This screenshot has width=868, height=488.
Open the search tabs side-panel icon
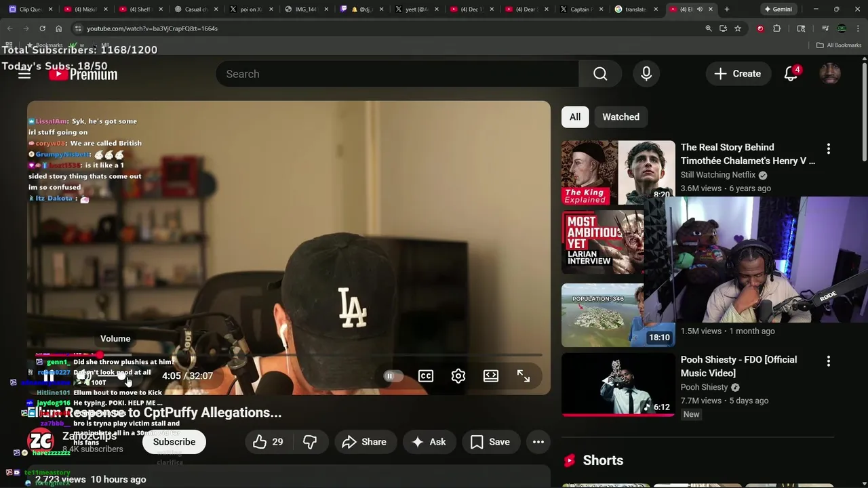[801, 28]
